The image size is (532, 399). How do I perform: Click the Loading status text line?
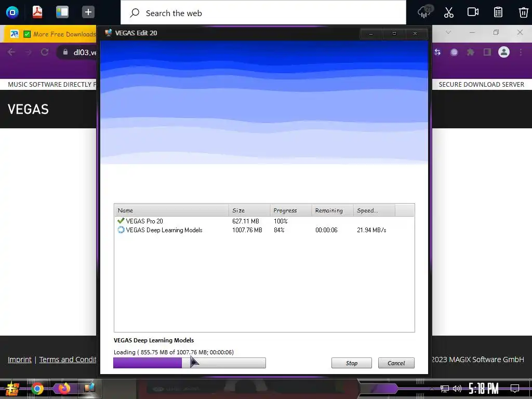pos(174,352)
